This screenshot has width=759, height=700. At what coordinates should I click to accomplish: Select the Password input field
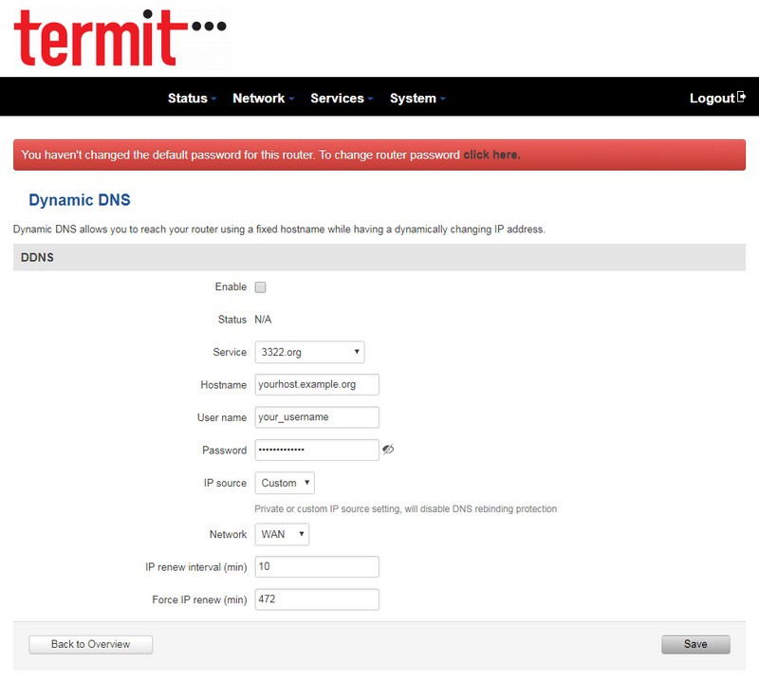pyautogui.click(x=317, y=450)
